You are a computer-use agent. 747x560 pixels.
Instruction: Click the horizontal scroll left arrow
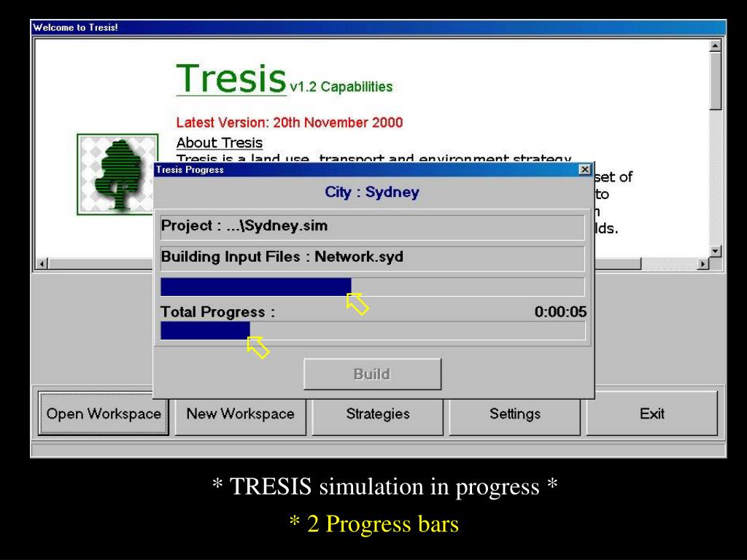[42, 263]
